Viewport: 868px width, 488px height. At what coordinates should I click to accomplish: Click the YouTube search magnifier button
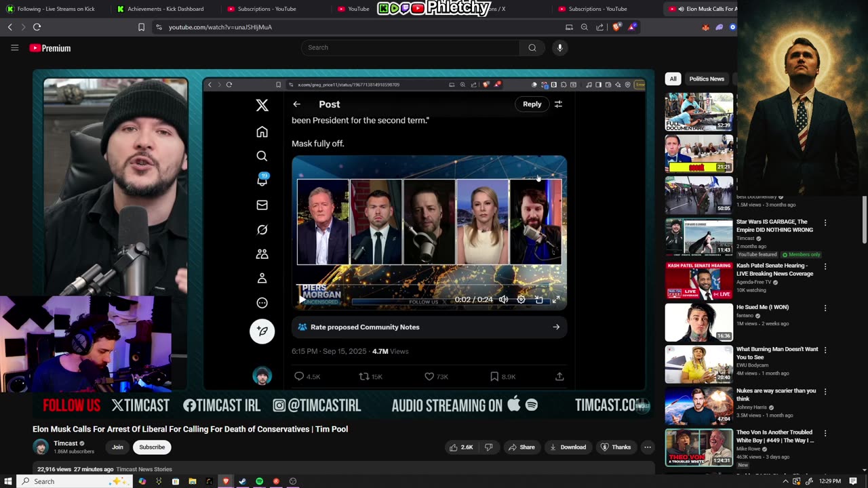[532, 47]
